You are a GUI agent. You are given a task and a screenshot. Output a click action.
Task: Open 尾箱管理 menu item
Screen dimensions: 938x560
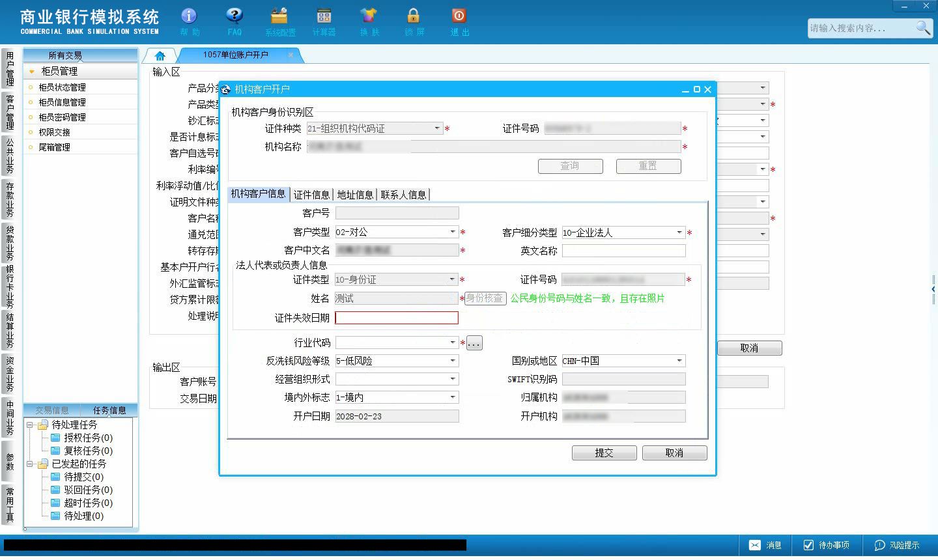point(54,147)
